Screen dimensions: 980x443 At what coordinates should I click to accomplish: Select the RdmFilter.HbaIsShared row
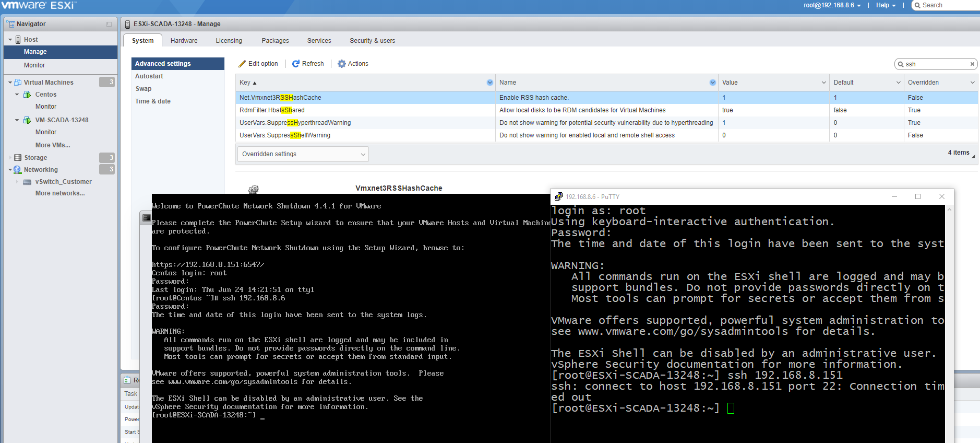(606, 110)
